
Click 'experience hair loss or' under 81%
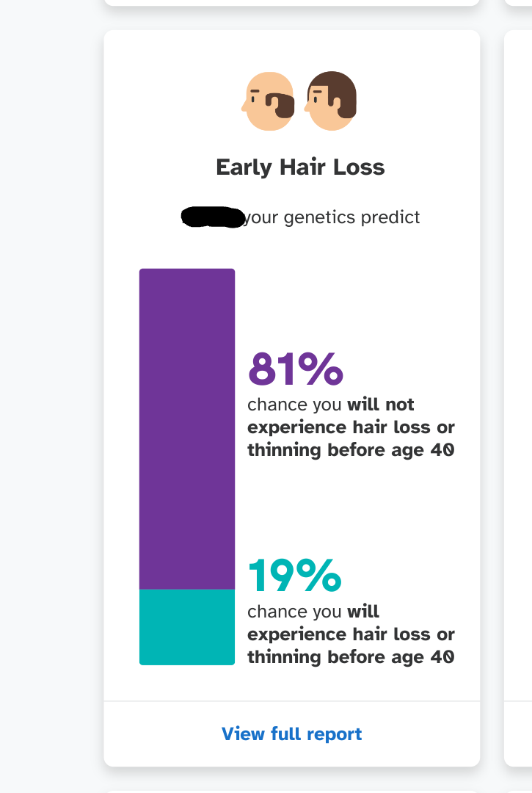(351, 427)
